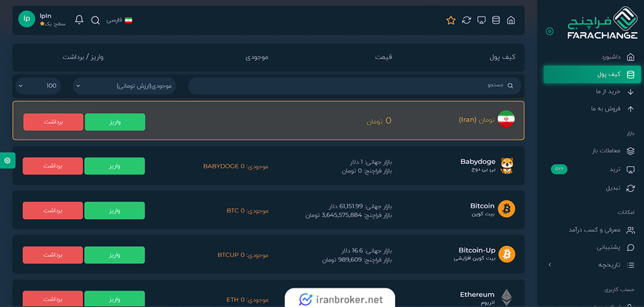Click the Bitcoin-Up coin icon
This screenshot has height=307, width=644.
coord(507,254)
